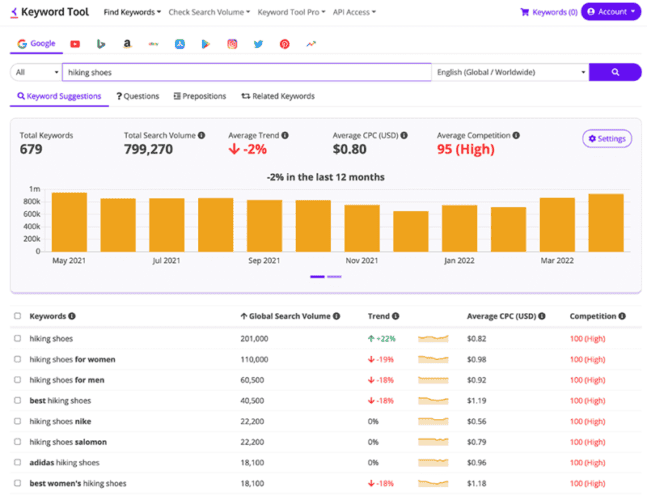
Task: Click the purple search magnifier button
Action: click(x=614, y=72)
